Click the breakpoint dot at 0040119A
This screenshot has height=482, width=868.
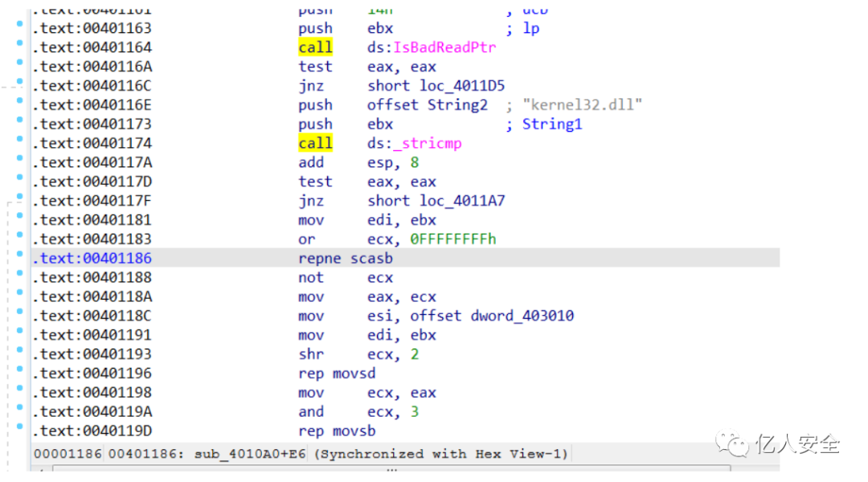20,407
